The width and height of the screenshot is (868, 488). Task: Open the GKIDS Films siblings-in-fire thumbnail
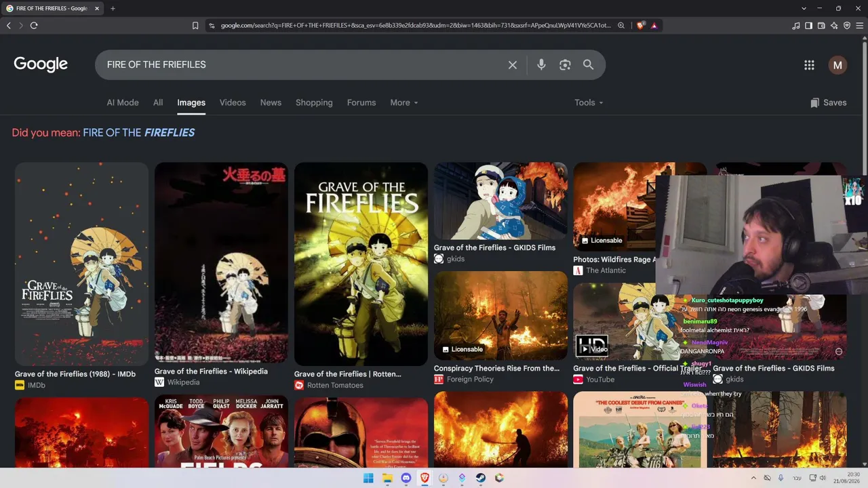(500, 201)
